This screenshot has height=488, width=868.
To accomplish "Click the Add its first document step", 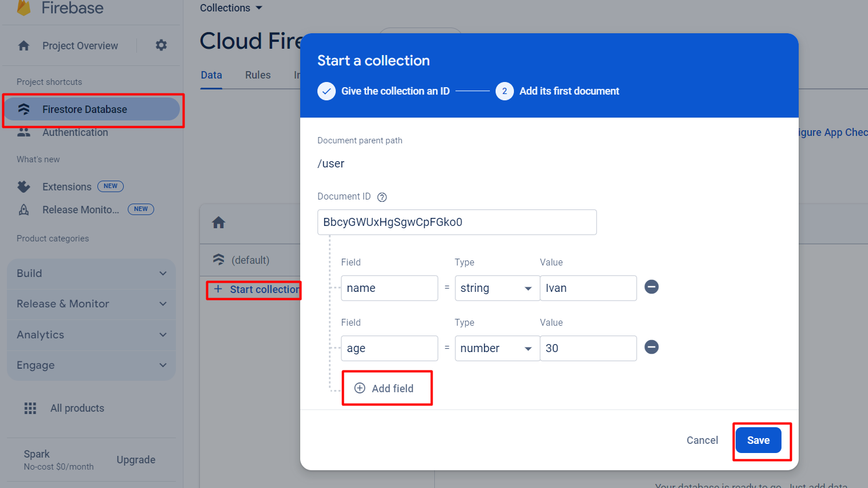I will pyautogui.click(x=569, y=91).
